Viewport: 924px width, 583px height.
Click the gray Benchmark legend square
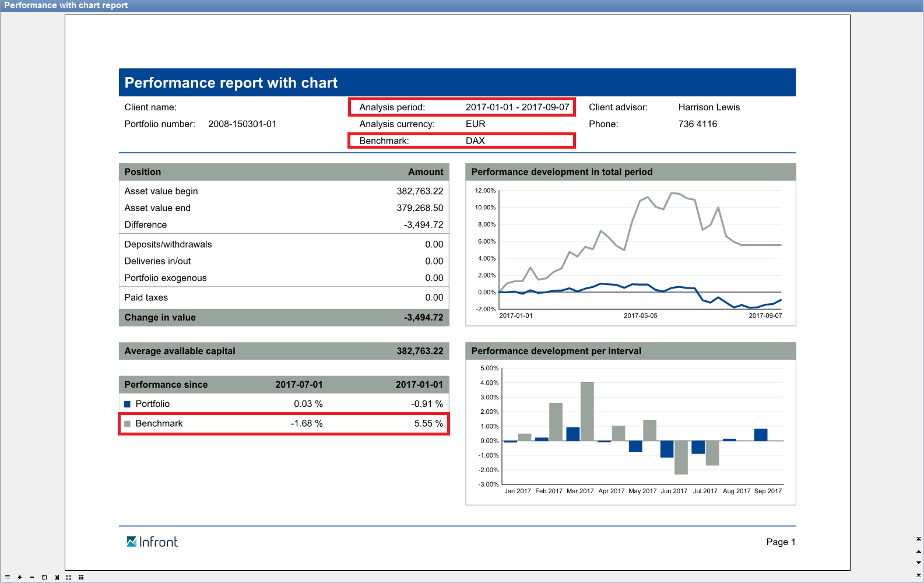(x=127, y=424)
